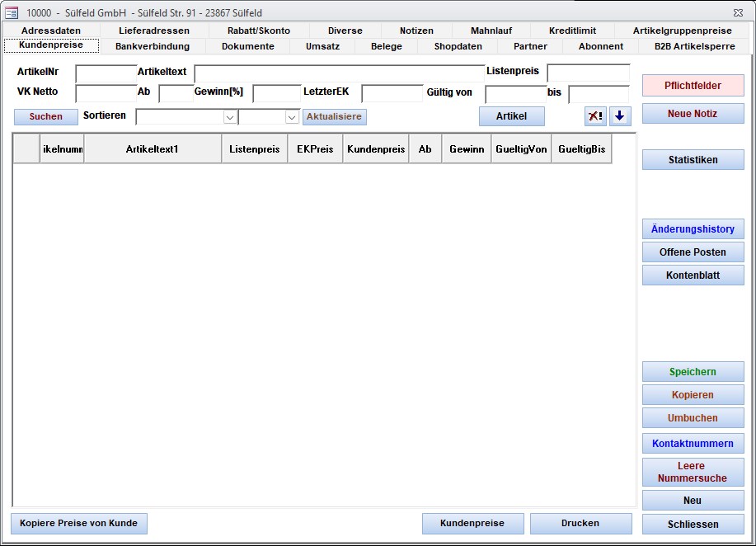Go to the B2B Artikelsperre tab

coord(694,46)
